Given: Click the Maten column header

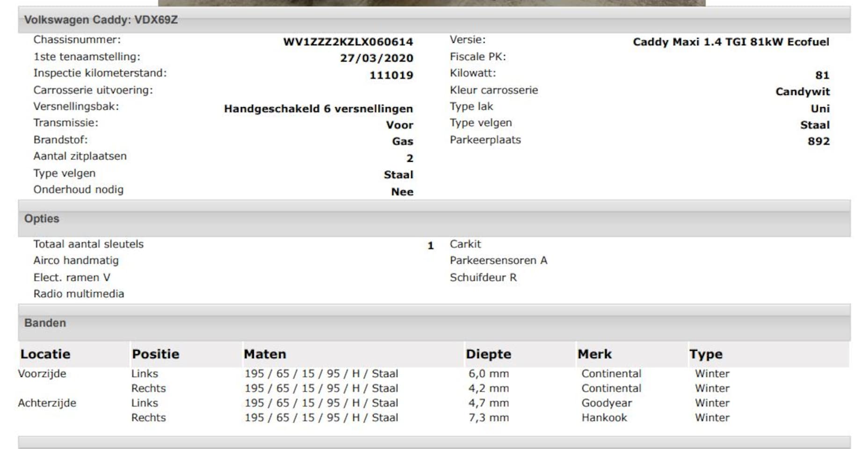Looking at the screenshot, I should pyautogui.click(x=265, y=354).
